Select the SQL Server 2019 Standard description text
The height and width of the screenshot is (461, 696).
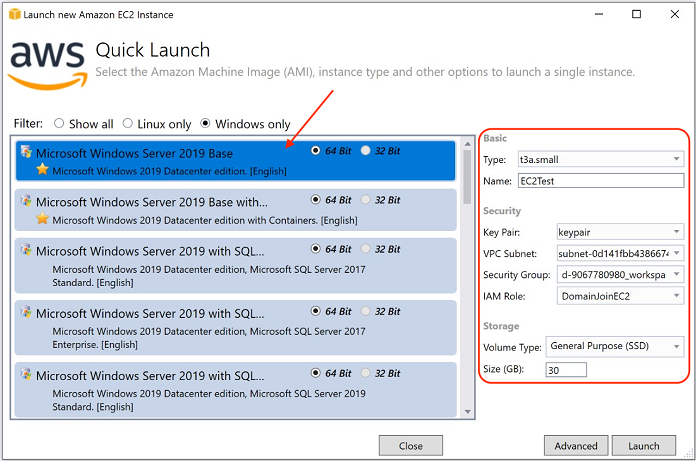tap(209, 400)
